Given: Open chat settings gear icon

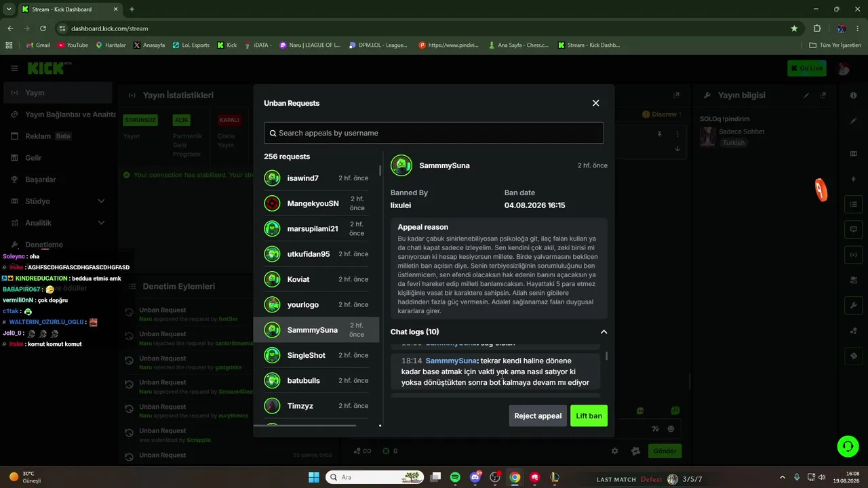Looking at the screenshot, I should [x=615, y=451].
